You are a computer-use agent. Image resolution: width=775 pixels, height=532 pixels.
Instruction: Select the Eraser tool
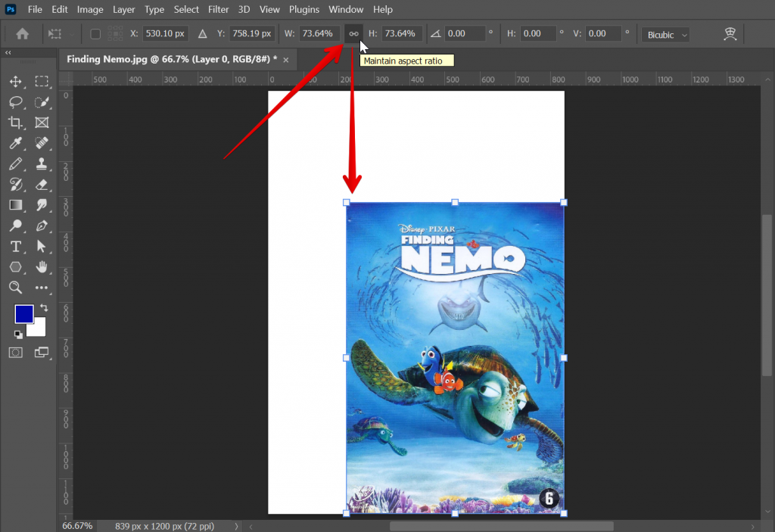click(x=42, y=185)
